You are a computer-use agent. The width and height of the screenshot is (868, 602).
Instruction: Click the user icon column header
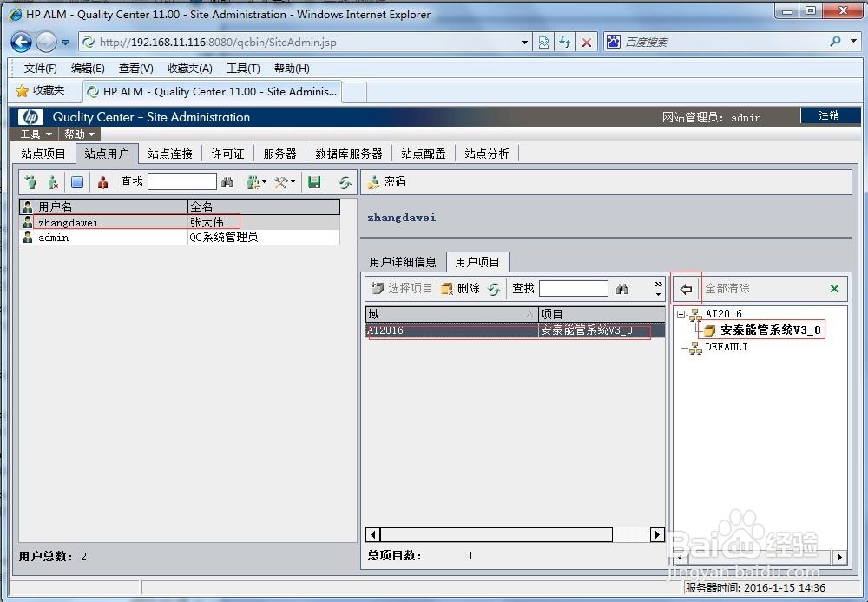28,207
